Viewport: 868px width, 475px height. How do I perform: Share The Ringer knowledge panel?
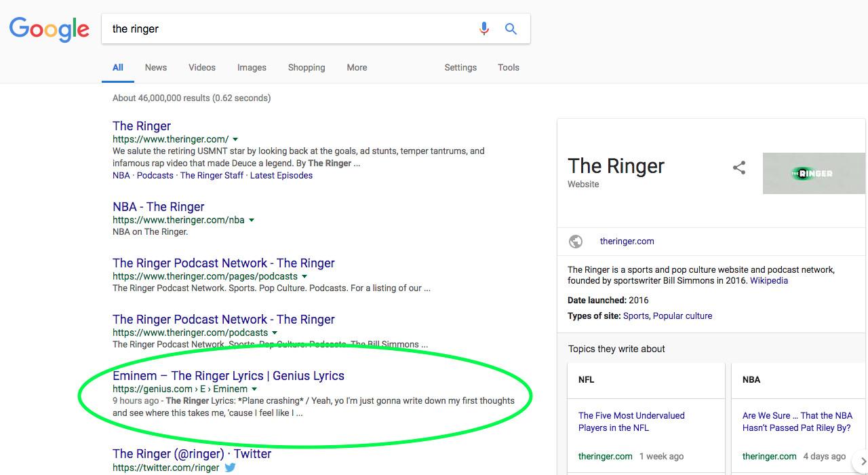[739, 168]
